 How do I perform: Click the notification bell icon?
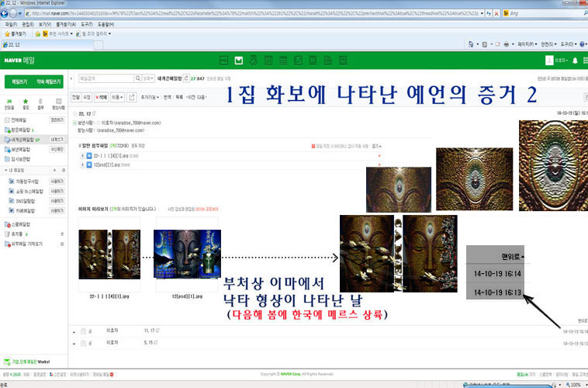pos(575,61)
